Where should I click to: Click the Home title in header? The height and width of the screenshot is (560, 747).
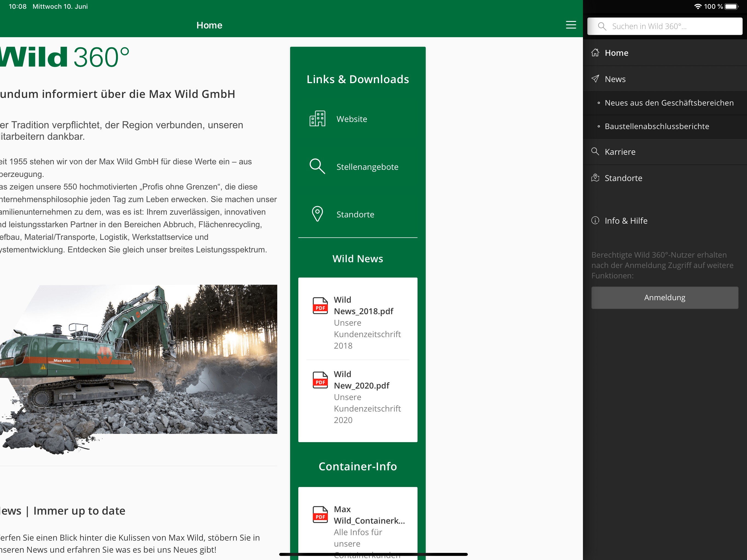pyautogui.click(x=209, y=25)
